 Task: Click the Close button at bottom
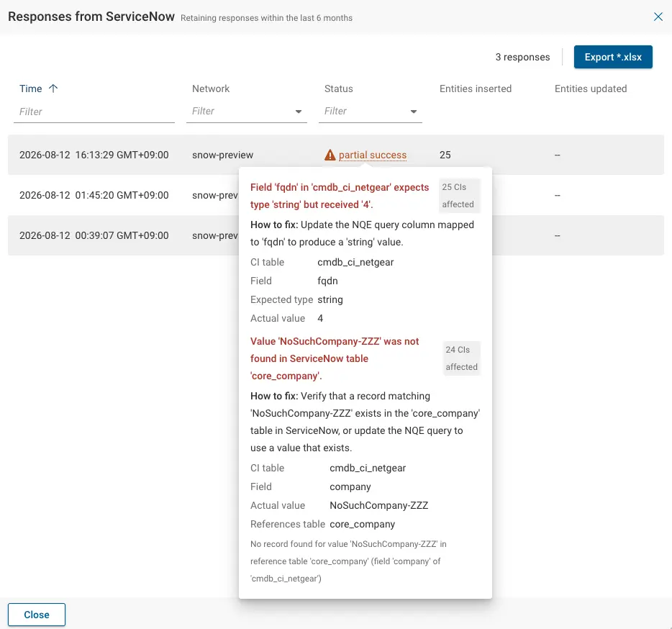tap(37, 615)
